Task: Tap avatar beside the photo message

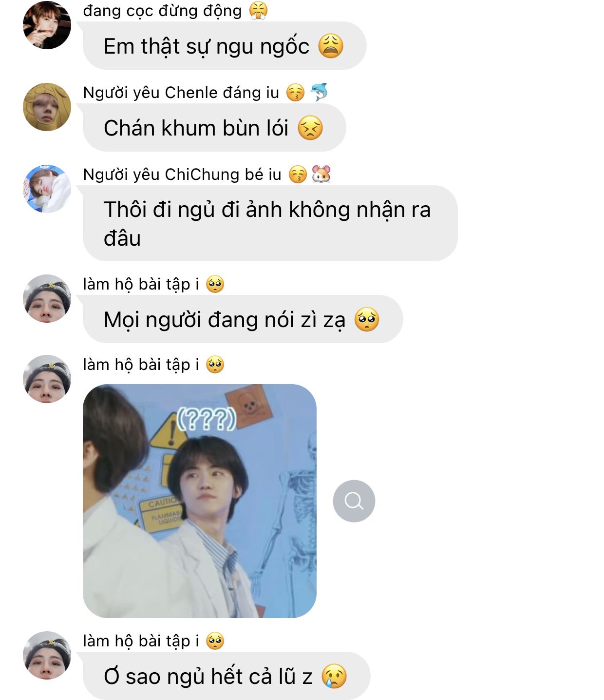Action: click(47, 379)
